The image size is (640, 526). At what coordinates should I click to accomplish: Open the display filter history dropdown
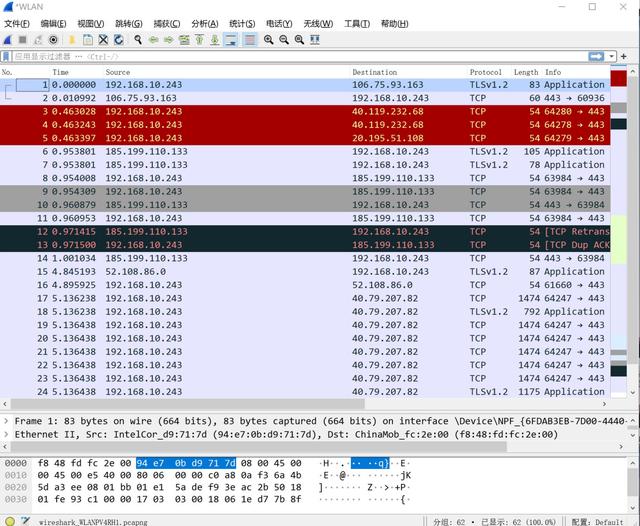612,56
